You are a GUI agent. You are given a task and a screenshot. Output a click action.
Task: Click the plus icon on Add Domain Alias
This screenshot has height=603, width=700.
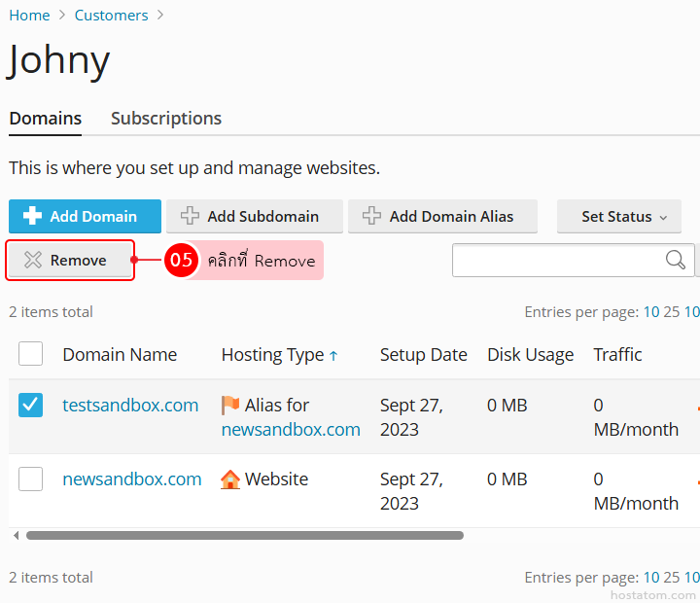tap(371, 217)
